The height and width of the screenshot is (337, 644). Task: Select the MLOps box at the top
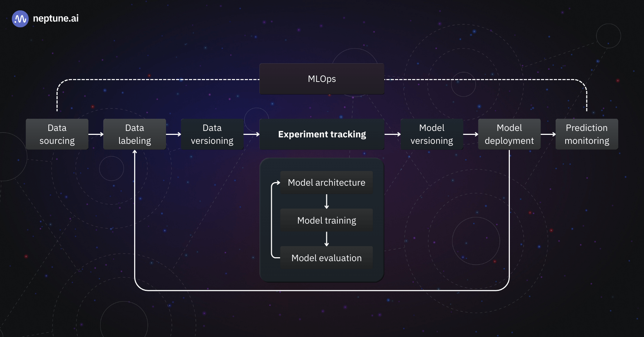coord(322,79)
